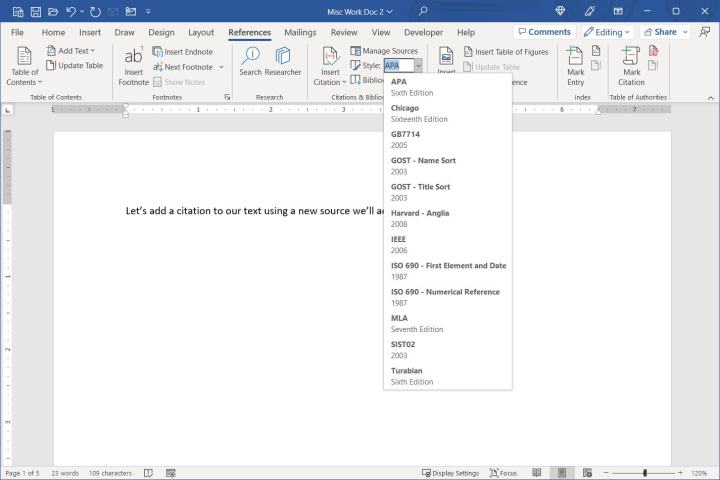The height and width of the screenshot is (480, 720).
Task: Click Insert Table of Figures
Action: 505,52
